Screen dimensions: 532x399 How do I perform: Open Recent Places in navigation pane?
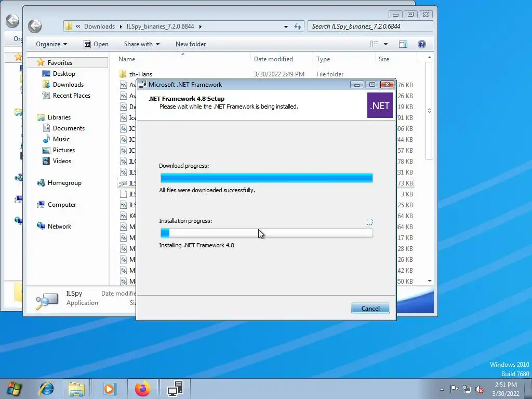71,96
